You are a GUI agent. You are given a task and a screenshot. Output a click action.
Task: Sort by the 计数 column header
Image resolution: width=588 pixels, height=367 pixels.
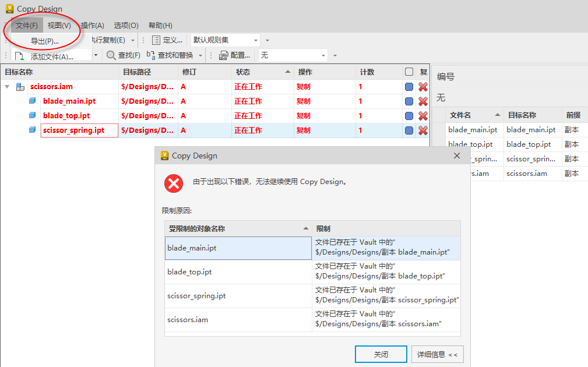[x=379, y=72]
